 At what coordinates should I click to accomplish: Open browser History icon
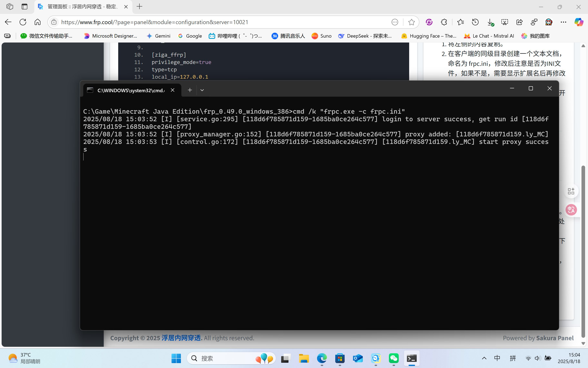[x=475, y=22]
